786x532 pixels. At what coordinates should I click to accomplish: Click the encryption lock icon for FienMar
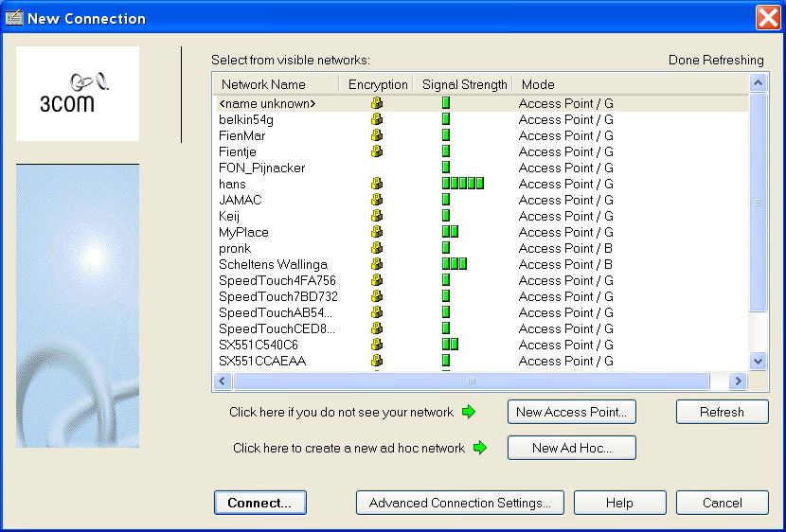pos(377,135)
